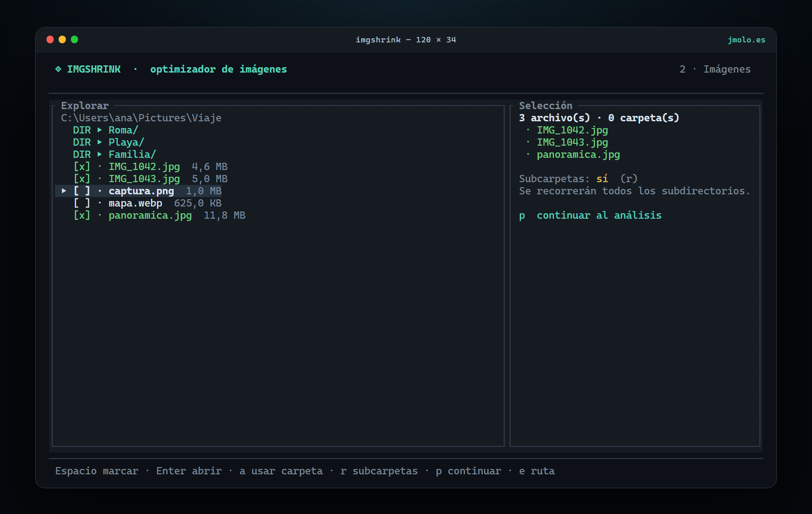Viewport: 812px width, 514px height.
Task: Select the file name mapa.webp
Action: [x=135, y=203]
